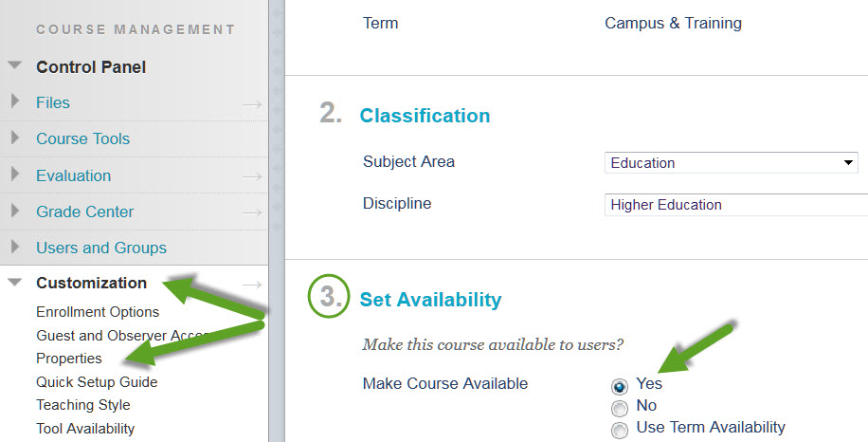Screen dimensions: 868x442
Task: Expand the Users and Groups triangle
Action: pyautogui.click(x=15, y=247)
